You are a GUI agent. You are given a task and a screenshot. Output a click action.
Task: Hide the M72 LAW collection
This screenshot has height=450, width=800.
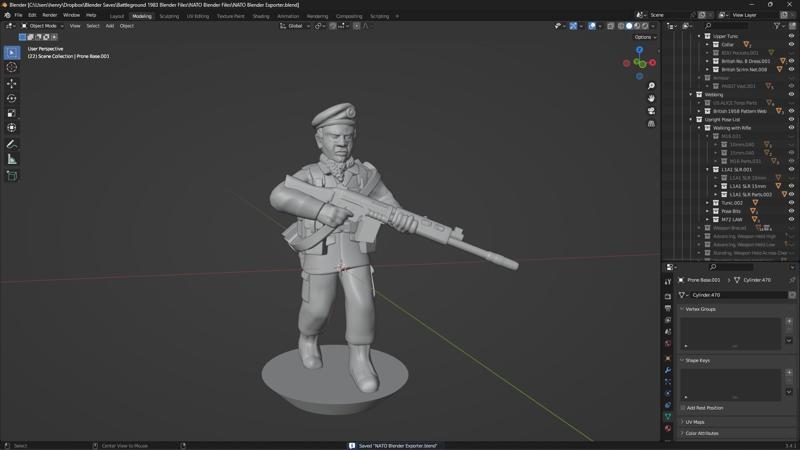click(791, 219)
